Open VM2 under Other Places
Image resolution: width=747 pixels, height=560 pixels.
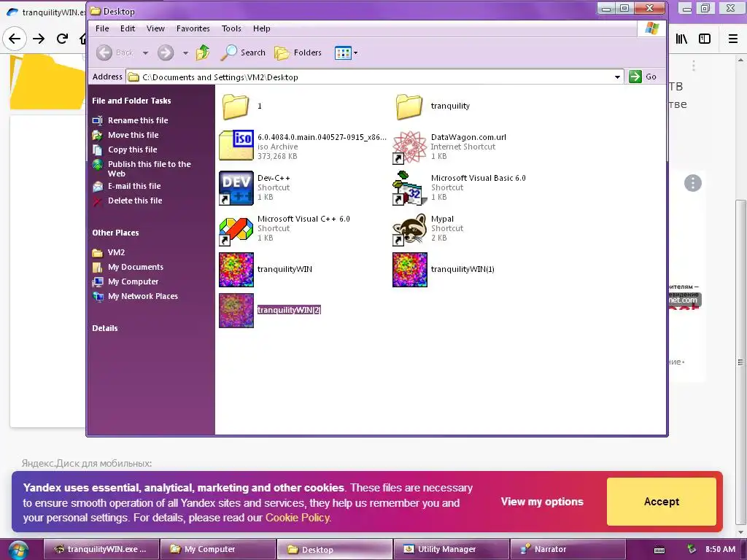pyautogui.click(x=116, y=252)
